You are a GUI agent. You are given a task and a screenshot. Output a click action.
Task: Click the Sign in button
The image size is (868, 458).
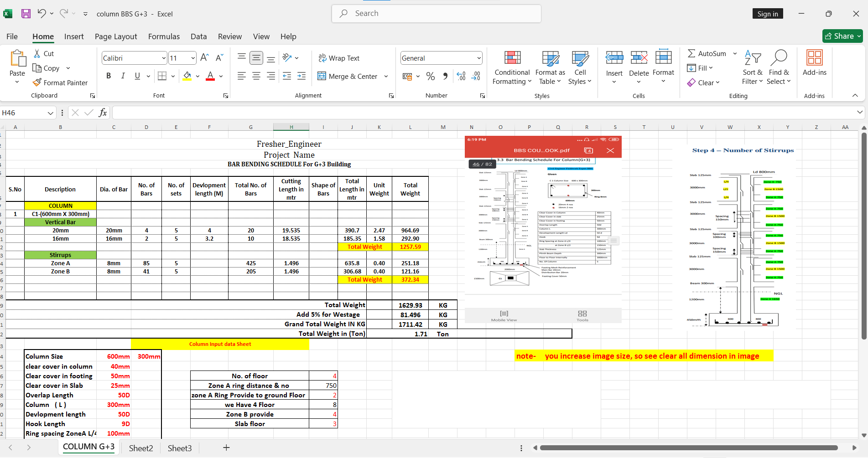click(767, 14)
